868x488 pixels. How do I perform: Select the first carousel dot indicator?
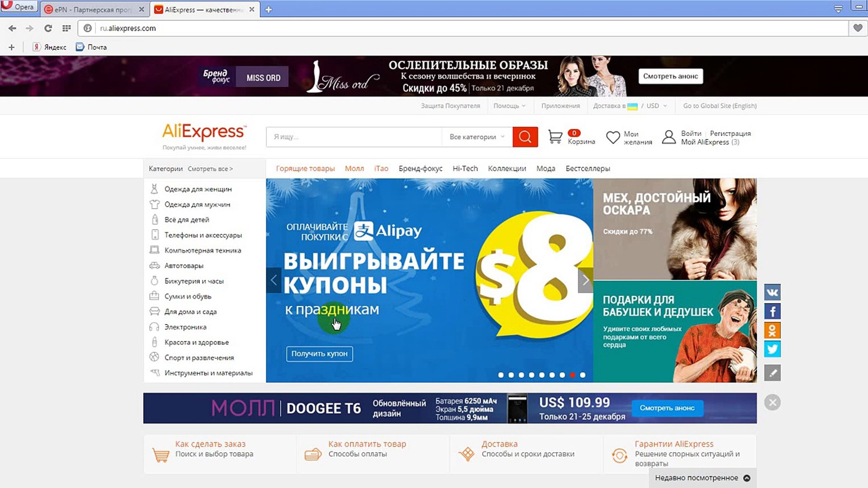(501, 375)
